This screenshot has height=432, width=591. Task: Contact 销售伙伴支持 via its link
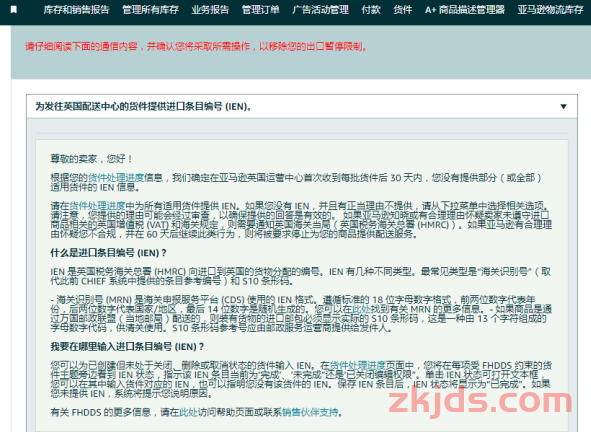(x=310, y=412)
